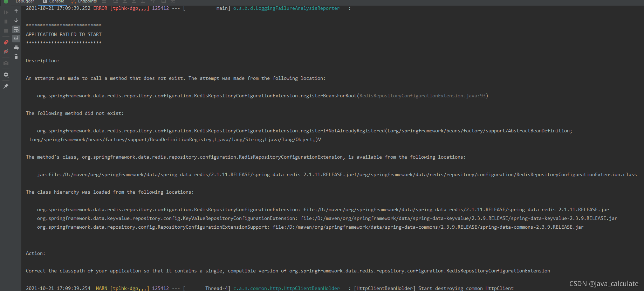Click the BeanDefinitionRegistry signature continuation line
The image size is (644, 291).
(175, 139)
